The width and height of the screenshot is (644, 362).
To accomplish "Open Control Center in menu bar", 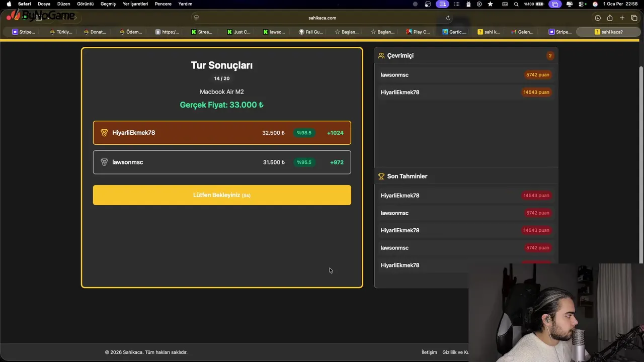I will click(582, 4).
